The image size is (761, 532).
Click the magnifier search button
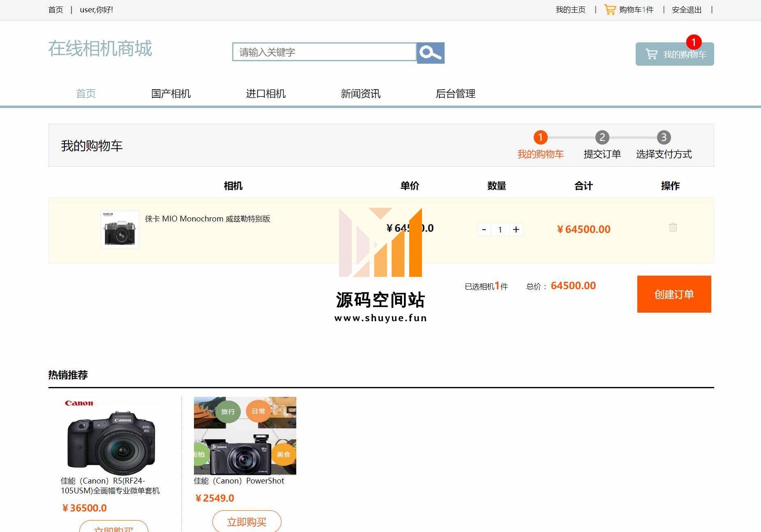click(430, 53)
